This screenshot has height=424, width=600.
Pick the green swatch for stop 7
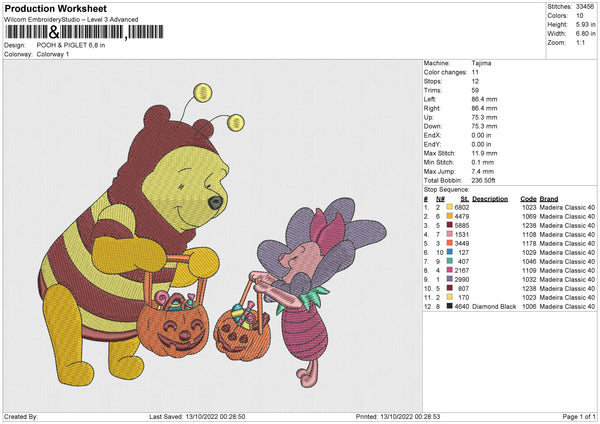[x=450, y=261]
